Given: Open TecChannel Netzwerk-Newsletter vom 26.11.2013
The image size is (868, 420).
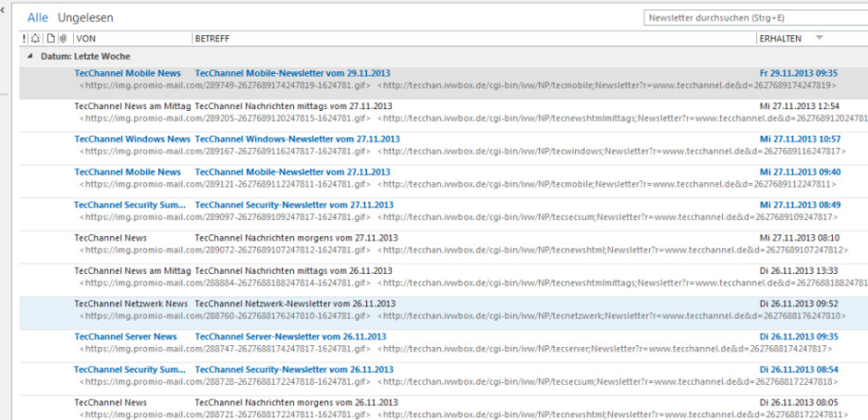Looking at the screenshot, I should (x=295, y=303).
